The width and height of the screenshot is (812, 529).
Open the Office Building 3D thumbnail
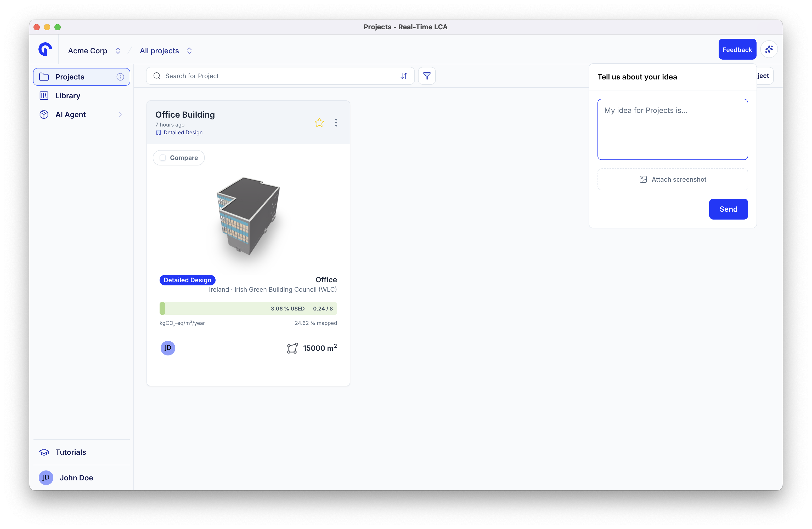point(248,216)
